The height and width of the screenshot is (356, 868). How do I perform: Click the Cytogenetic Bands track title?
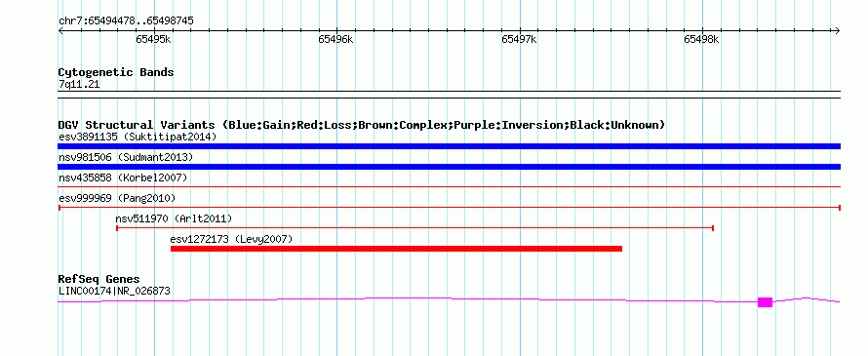[x=116, y=72]
